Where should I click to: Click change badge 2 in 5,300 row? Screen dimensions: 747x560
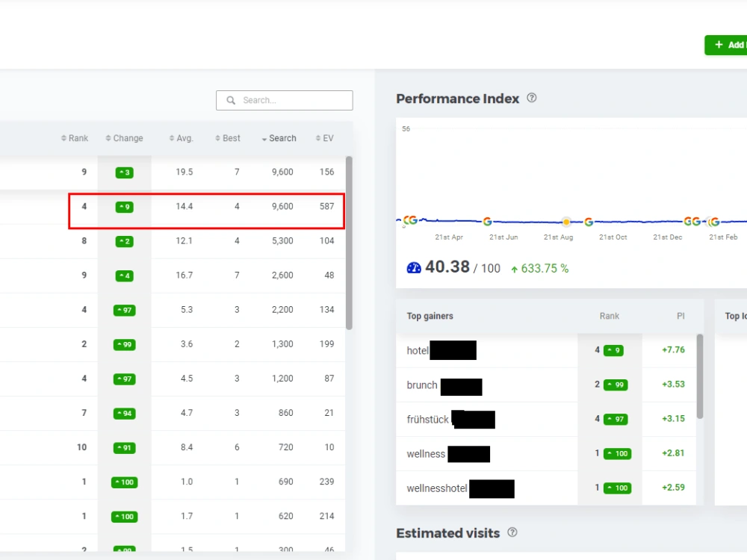pos(124,241)
